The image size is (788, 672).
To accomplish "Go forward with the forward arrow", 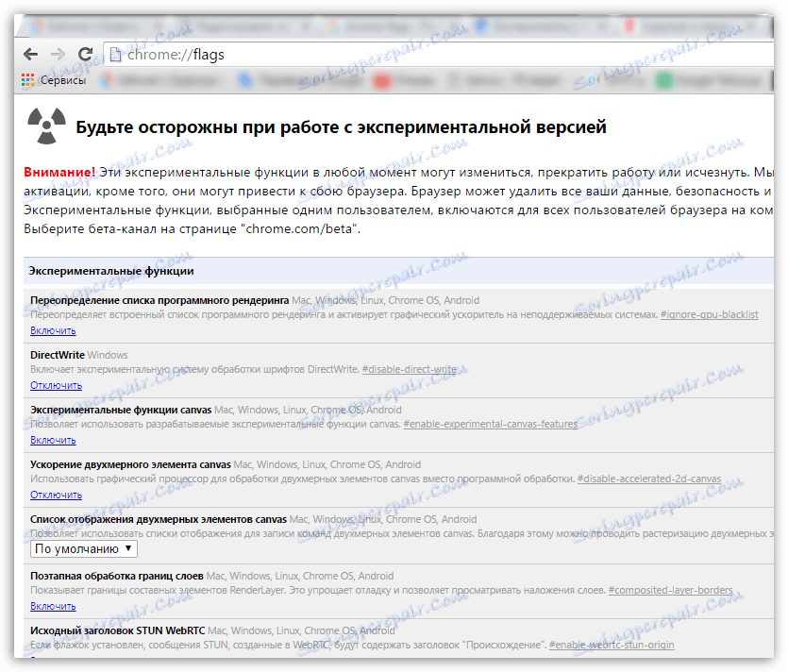I will [x=59, y=55].
